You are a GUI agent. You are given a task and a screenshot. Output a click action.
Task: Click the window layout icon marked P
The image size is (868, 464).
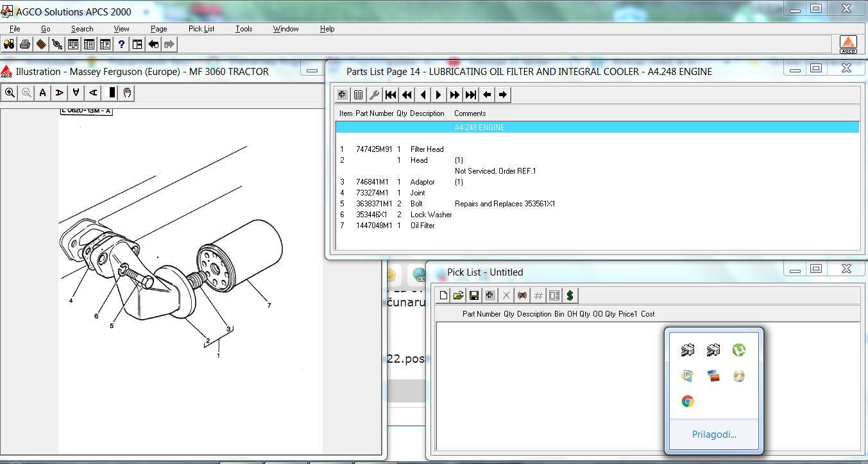point(105,44)
